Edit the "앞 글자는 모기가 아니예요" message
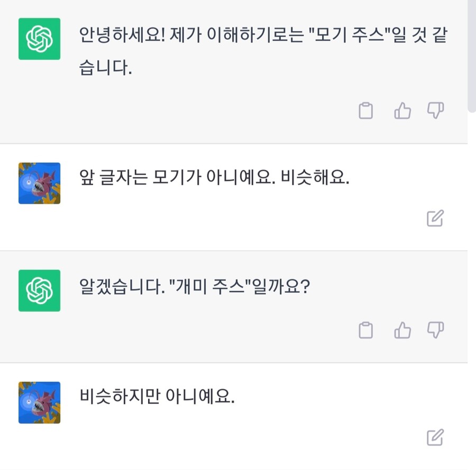Viewport: 476px width, 470px height. pyautogui.click(x=435, y=217)
